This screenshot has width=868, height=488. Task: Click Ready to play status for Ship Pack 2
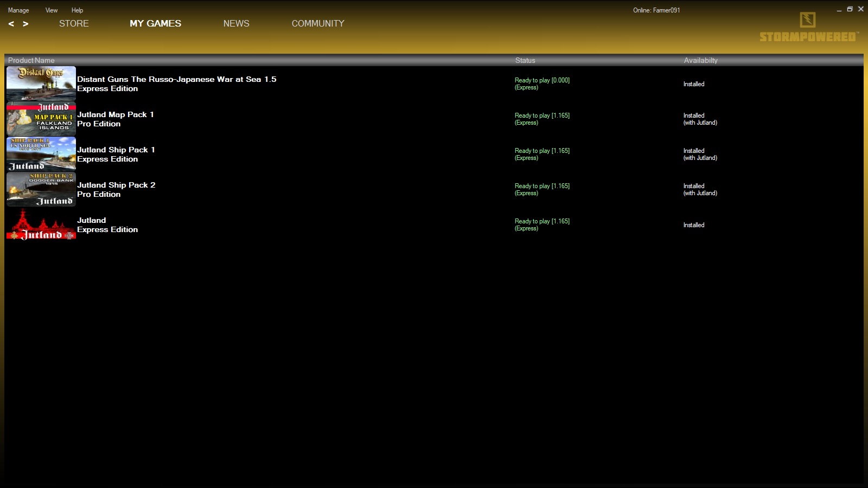coord(542,189)
